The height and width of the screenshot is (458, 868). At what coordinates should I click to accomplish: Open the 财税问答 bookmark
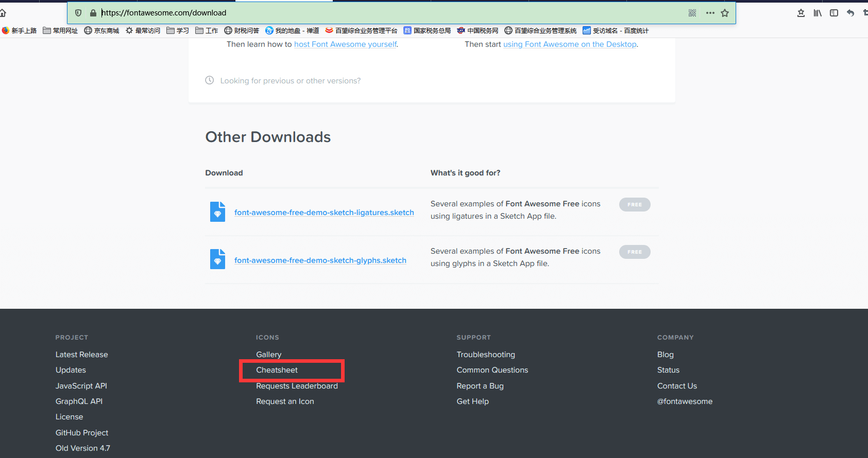[242, 30]
